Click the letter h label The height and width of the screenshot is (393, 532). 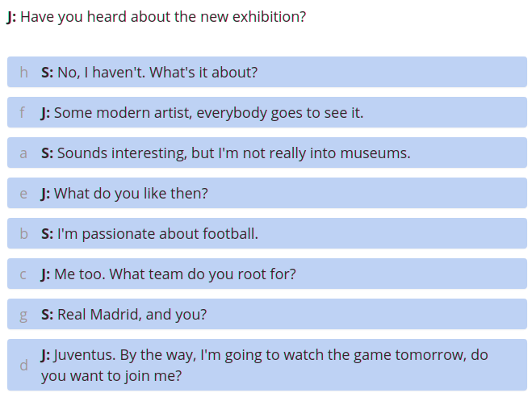(x=23, y=73)
